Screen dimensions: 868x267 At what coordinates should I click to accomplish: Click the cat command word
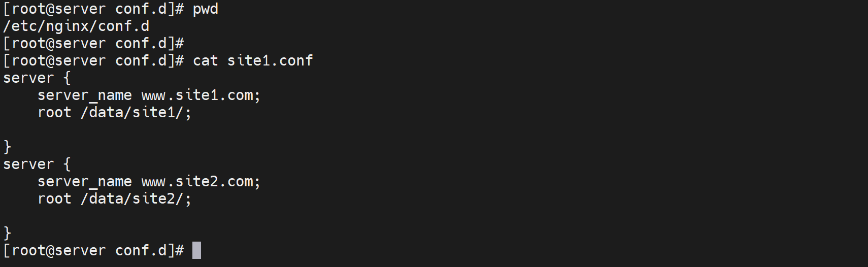pos(205,61)
